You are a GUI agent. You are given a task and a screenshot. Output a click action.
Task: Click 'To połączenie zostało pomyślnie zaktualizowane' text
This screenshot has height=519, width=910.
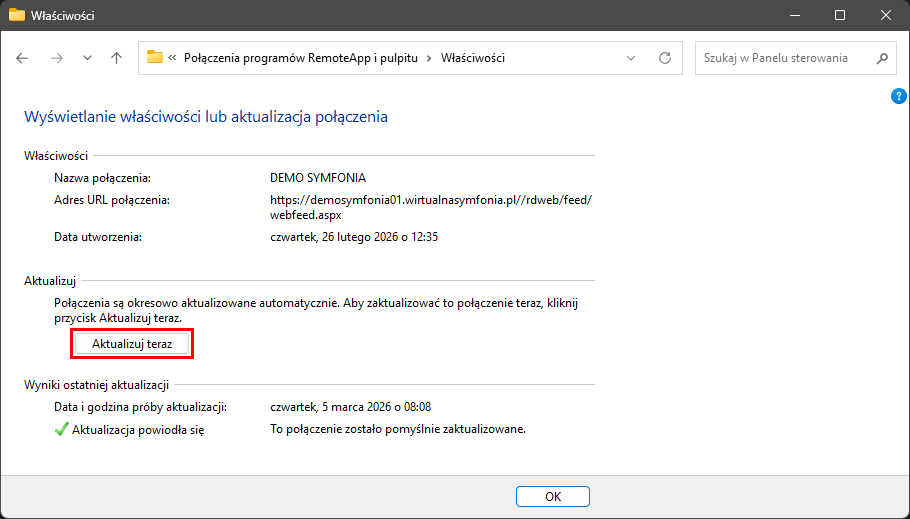(x=398, y=430)
